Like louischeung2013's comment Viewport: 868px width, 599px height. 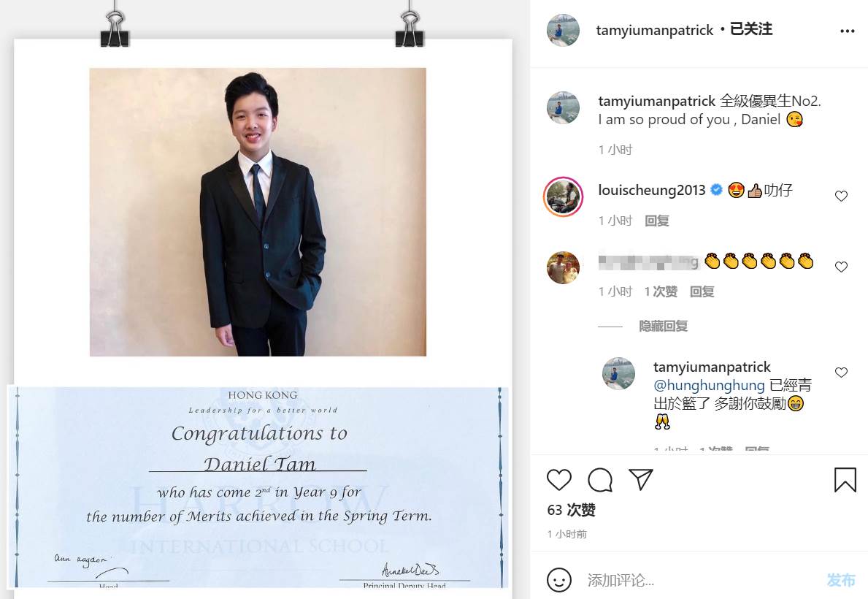coord(842,197)
